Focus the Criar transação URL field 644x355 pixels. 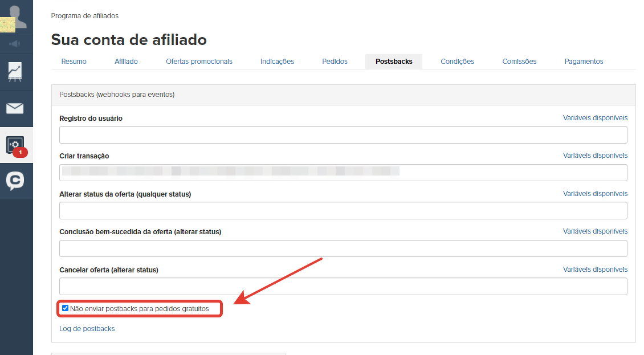343,173
